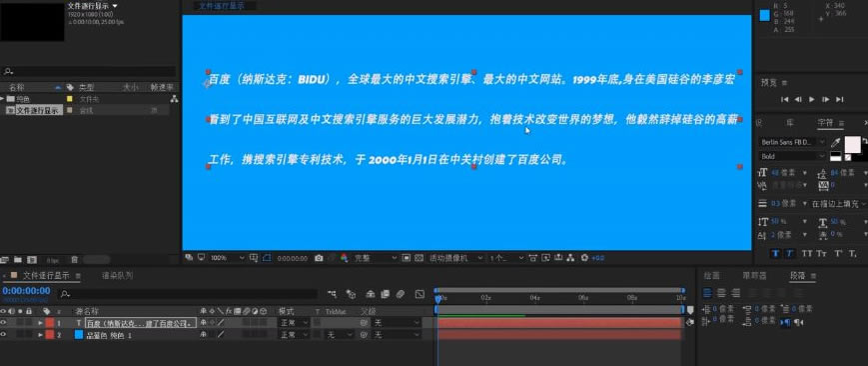Pick the eyedropper in Character panel
Screen dimensions: 868x366
(x=836, y=143)
